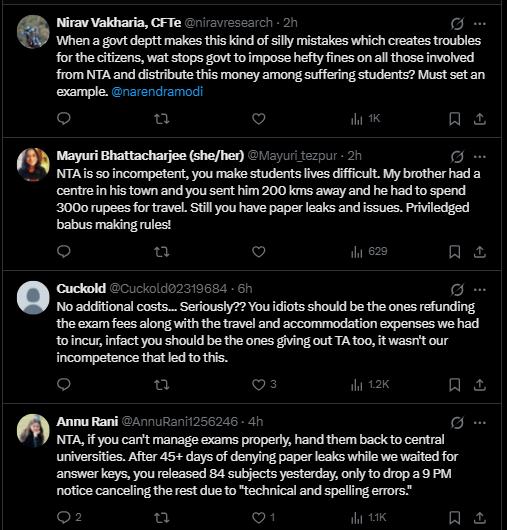Open three-dot menu on Mayuri's tweet

coord(480,156)
